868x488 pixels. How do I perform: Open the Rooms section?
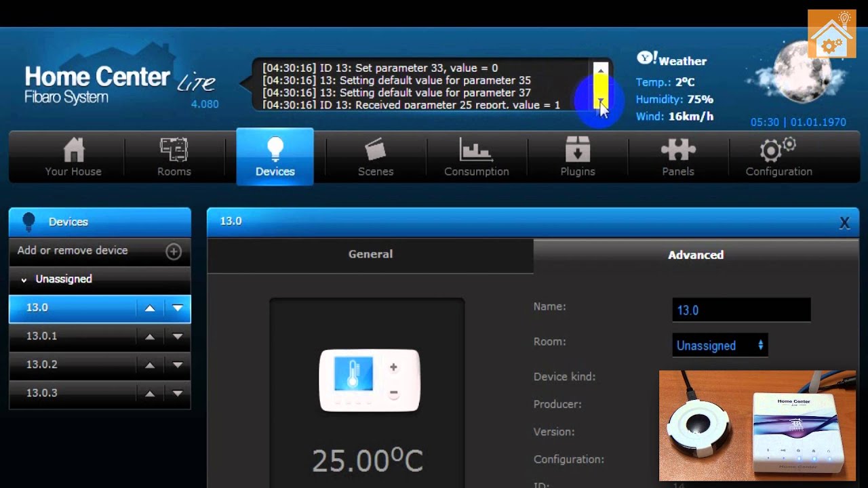pyautogui.click(x=174, y=157)
